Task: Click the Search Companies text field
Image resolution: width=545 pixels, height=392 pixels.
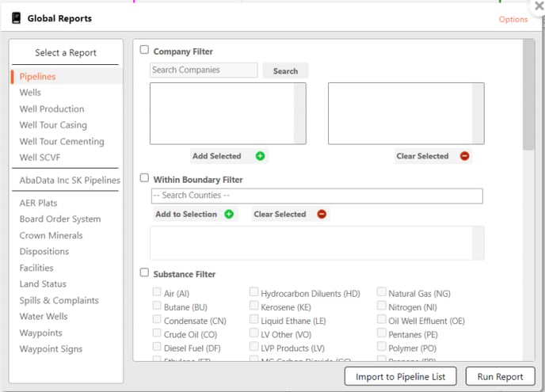Action: pyautogui.click(x=204, y=70)
